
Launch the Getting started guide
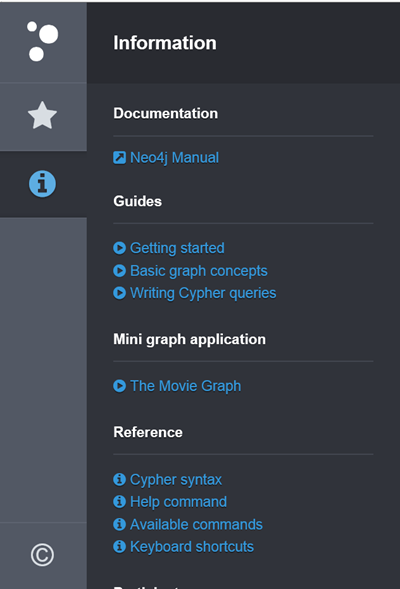click(177, 248)
